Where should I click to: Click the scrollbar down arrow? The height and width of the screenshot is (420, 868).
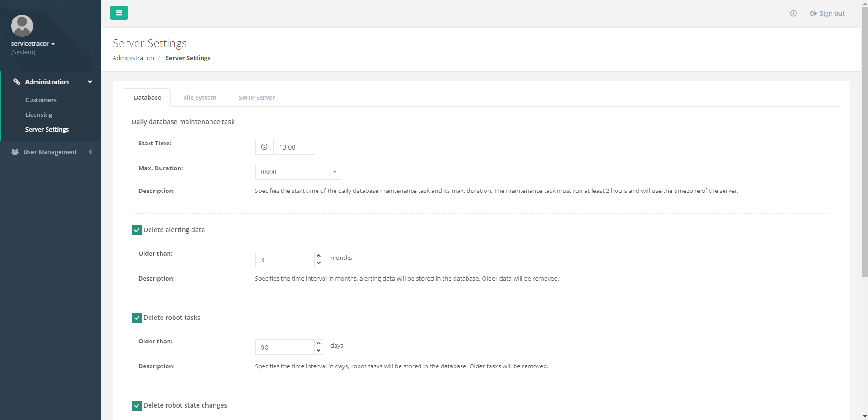coord(864,416)
